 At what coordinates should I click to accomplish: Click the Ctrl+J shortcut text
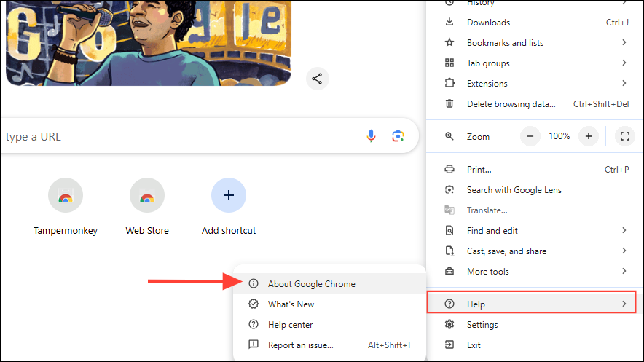pos(617,22)
